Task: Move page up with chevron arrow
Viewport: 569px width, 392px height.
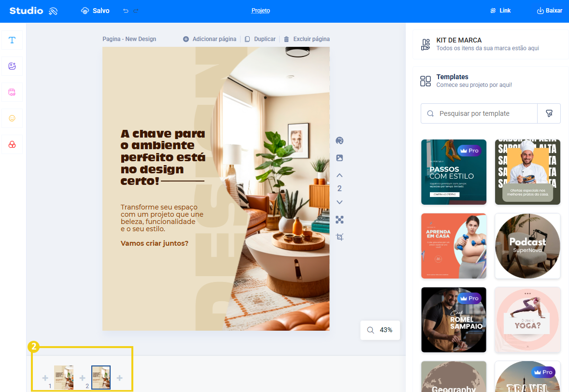Action: click(x=340, y=176)
